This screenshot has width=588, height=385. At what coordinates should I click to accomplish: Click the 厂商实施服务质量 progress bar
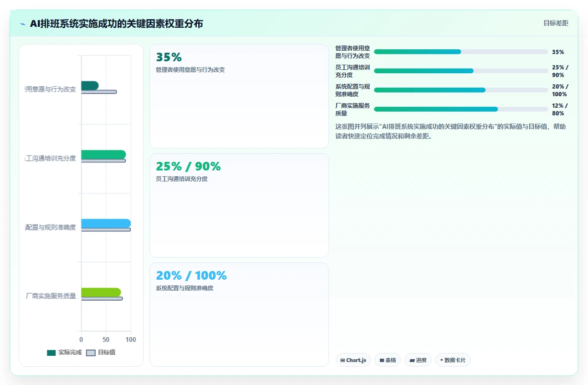[461, 109]
